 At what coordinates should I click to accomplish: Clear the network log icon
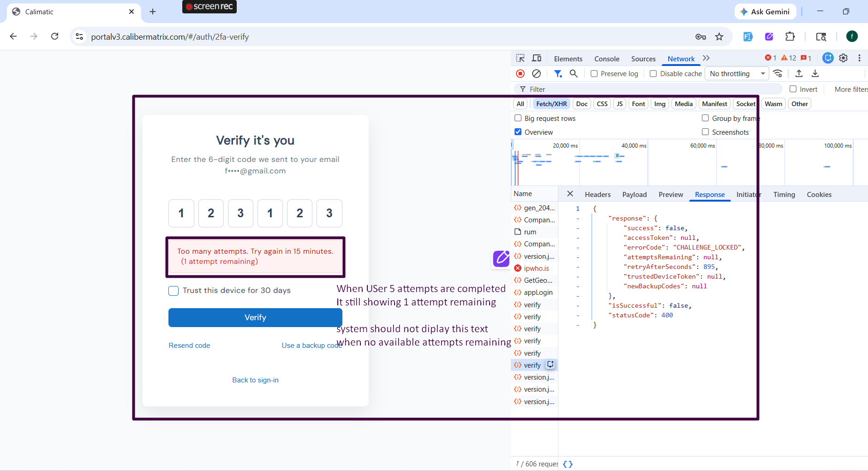536,73
